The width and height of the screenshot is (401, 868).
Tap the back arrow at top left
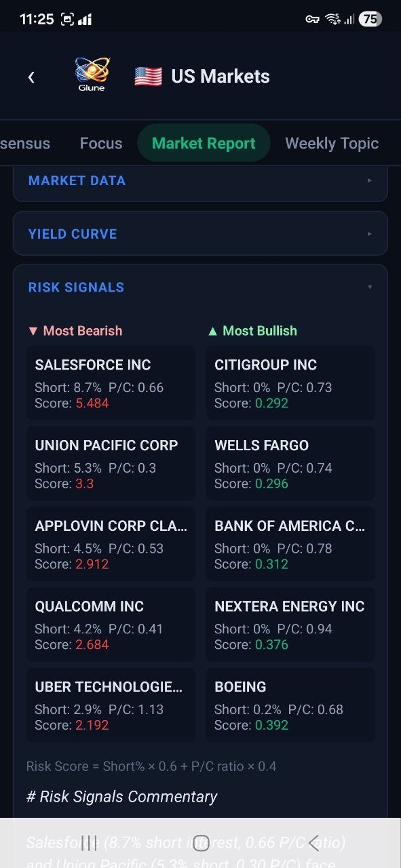coord(31,77)
